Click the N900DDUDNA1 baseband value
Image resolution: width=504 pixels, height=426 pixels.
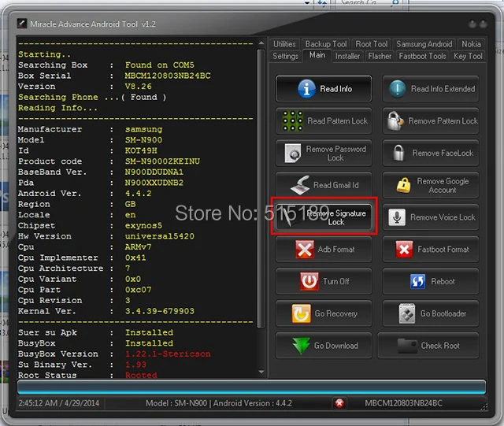(x=154, y=172)
